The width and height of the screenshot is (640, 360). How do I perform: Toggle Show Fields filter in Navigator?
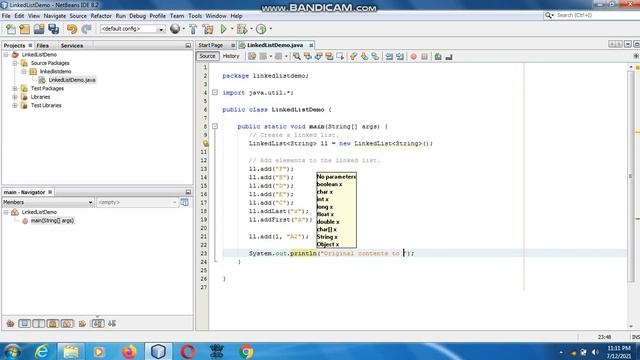(24, 324)
